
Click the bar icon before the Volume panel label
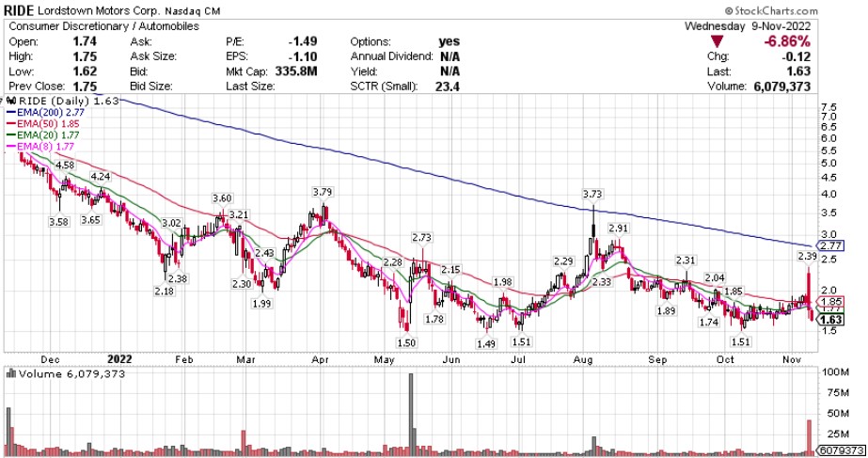[x=10, y=373]
